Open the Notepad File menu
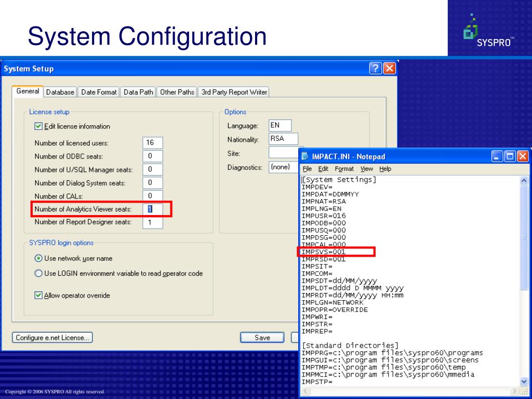The width and height of the screenshot is (532, 399). [307, 169]
